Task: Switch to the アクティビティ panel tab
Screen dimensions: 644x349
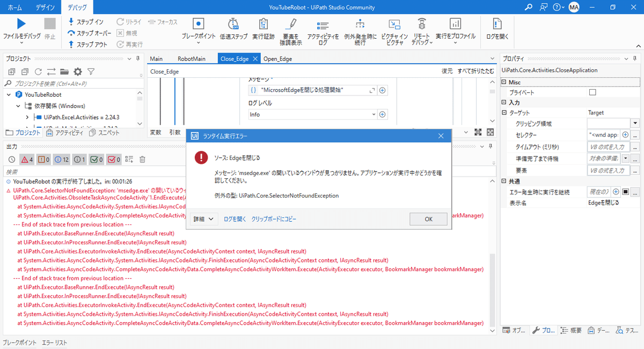Action: [x=65, y=132]
